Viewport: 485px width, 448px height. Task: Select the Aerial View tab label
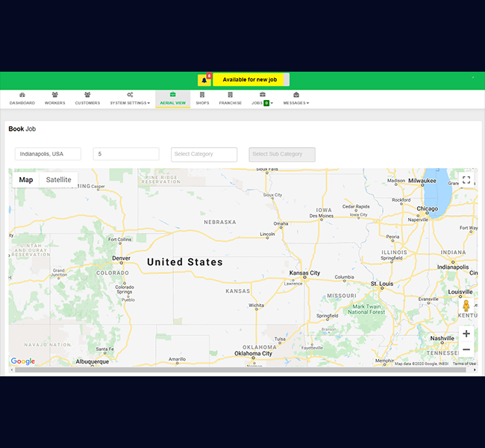click(x=173, y=103)
